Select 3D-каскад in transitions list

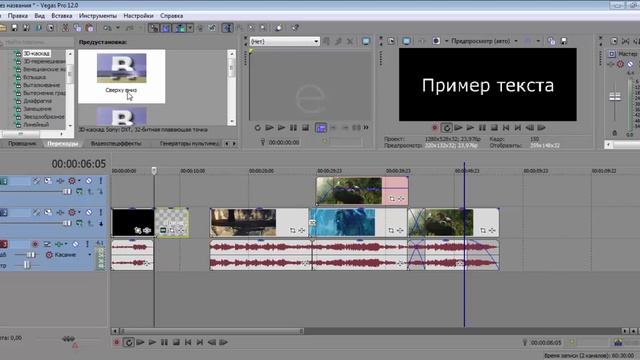tap(36, 53)
